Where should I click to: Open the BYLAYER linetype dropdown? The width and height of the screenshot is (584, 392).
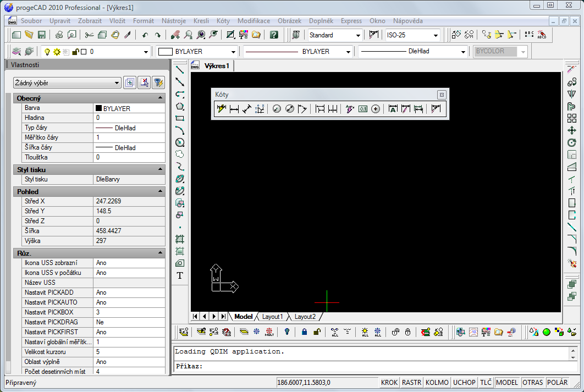point(348,52)
